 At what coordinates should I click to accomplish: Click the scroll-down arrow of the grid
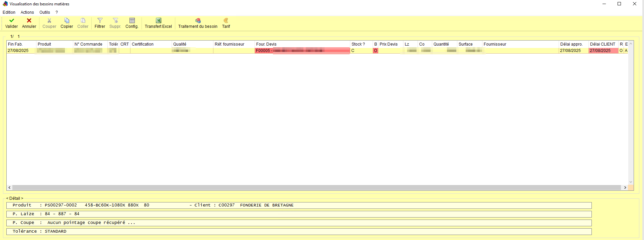pos(631,182)
